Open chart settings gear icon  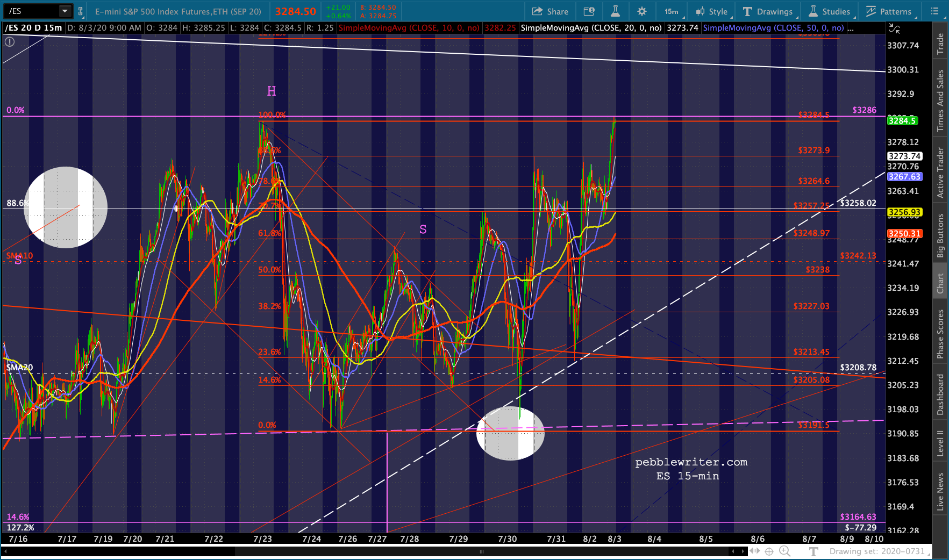[x=642, y=11]
